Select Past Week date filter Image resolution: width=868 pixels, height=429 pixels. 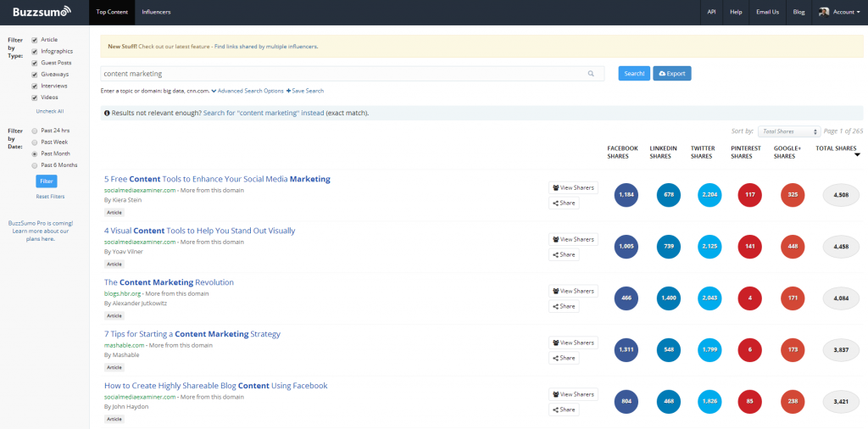35,142
